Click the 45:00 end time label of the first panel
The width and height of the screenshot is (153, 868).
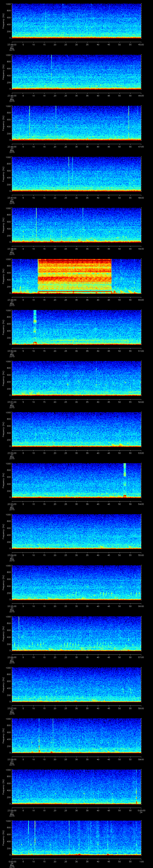tap(141, 44)
